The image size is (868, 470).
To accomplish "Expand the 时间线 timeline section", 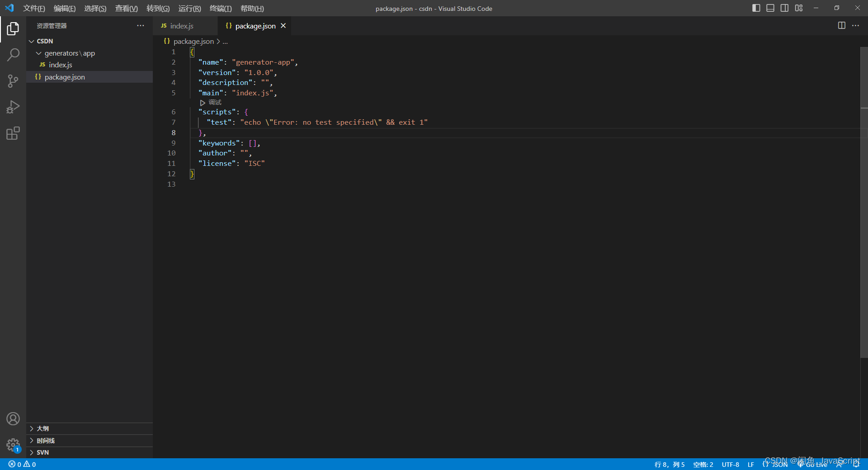I will 90,441.
